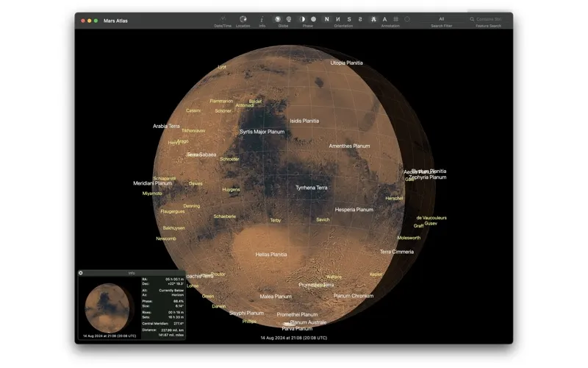Screen dimensions: 588x368
Task: Select South-up Orientation S icon
Action: pyautogui.click(x=349, y=19)
